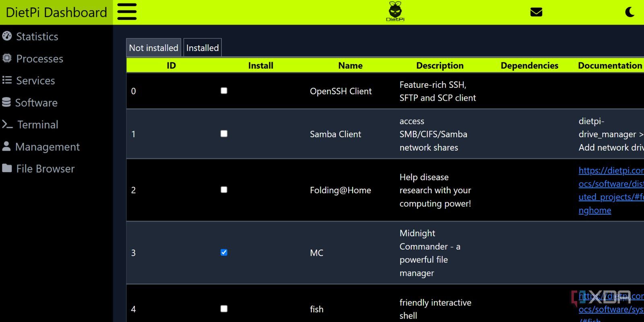Open the fish documentation link

(611, 309)
